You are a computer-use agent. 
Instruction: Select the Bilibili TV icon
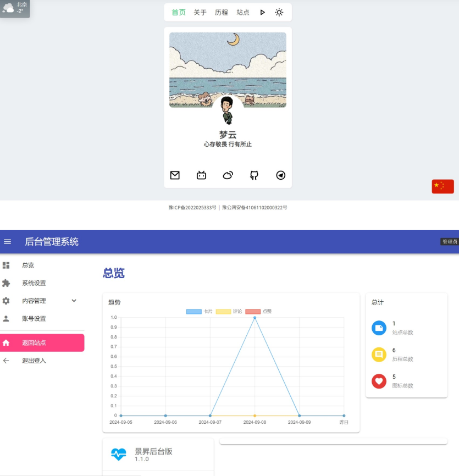[x=201, y=175]
